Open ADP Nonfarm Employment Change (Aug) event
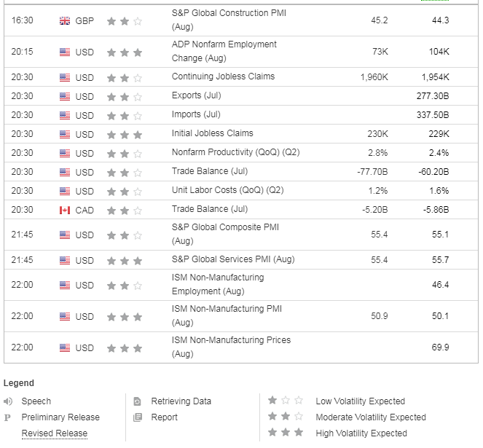 point(224,51)
